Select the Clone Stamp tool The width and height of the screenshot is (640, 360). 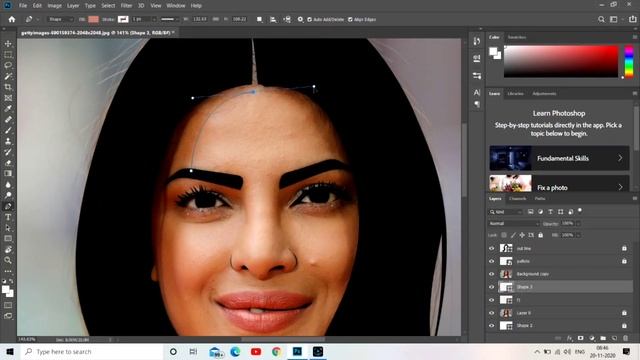[x=8, y=141]
